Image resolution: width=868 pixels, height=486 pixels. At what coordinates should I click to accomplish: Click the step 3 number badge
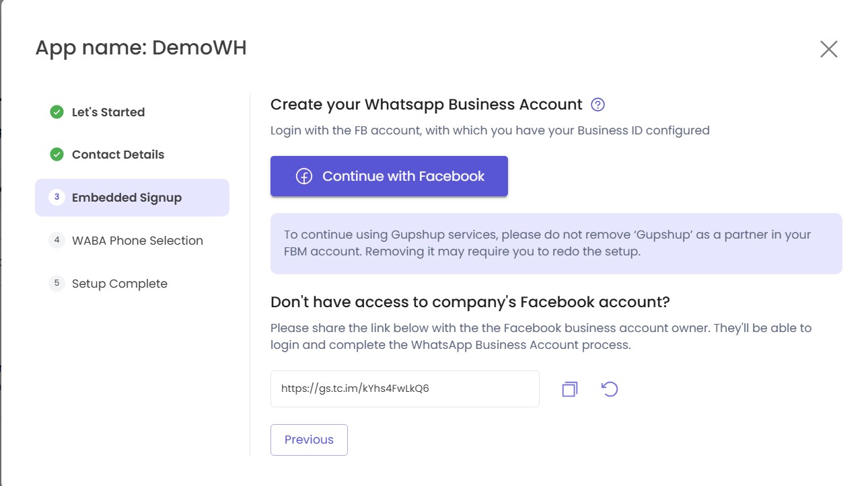point(57,198)
